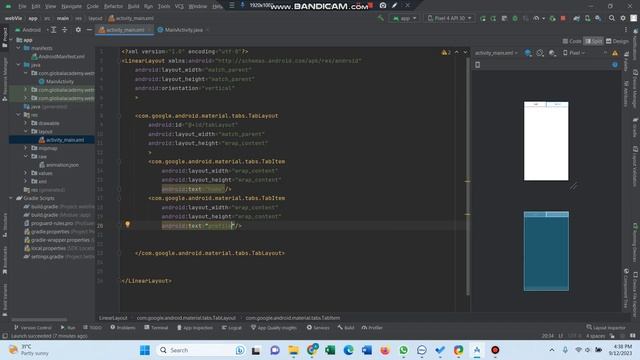Collapse the manifests folder
Viewport: 640px width, 360px height.
pyautogui.click(x=18, y=48)
